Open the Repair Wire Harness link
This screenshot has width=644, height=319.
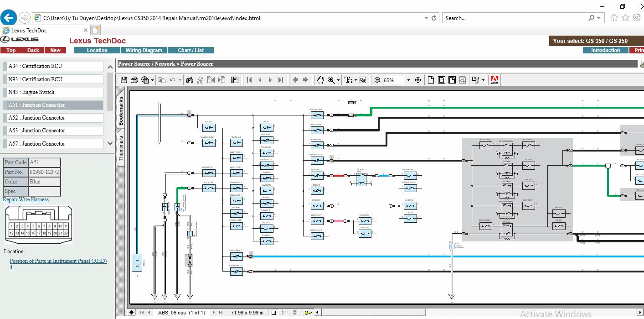[26, 199]
